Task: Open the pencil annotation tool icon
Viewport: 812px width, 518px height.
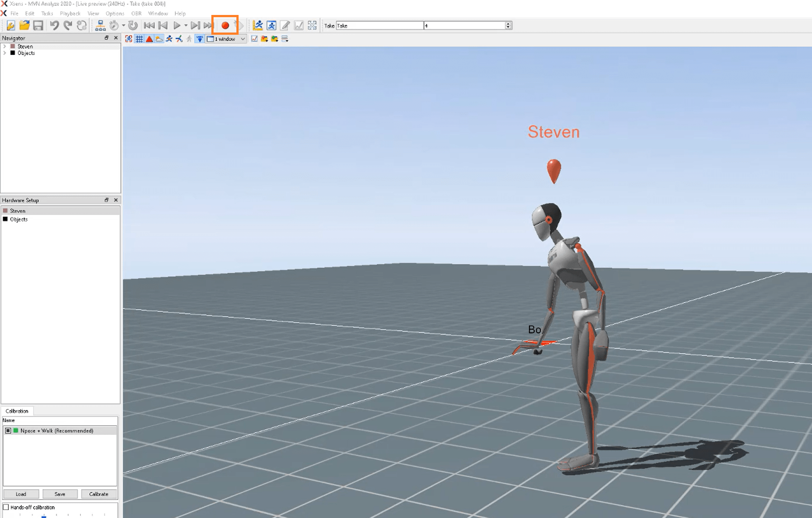Action: click(x=285, y=25)
